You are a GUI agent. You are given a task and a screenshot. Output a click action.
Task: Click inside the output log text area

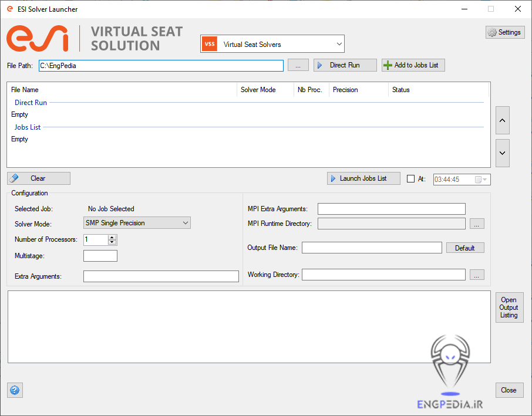[x=249, y=327]
